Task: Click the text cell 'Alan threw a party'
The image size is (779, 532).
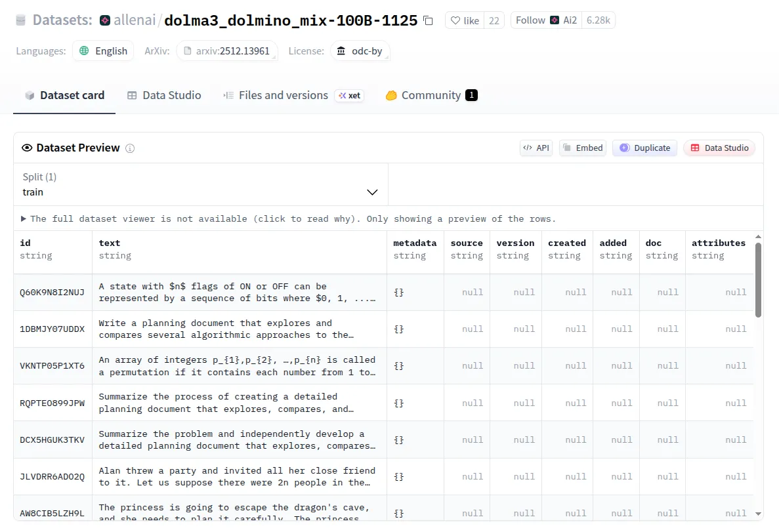Action: pos(240,477)
